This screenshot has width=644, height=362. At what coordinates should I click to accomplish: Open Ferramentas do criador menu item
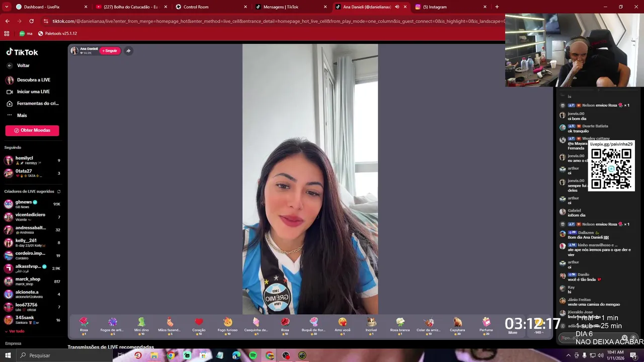point(33,103)
